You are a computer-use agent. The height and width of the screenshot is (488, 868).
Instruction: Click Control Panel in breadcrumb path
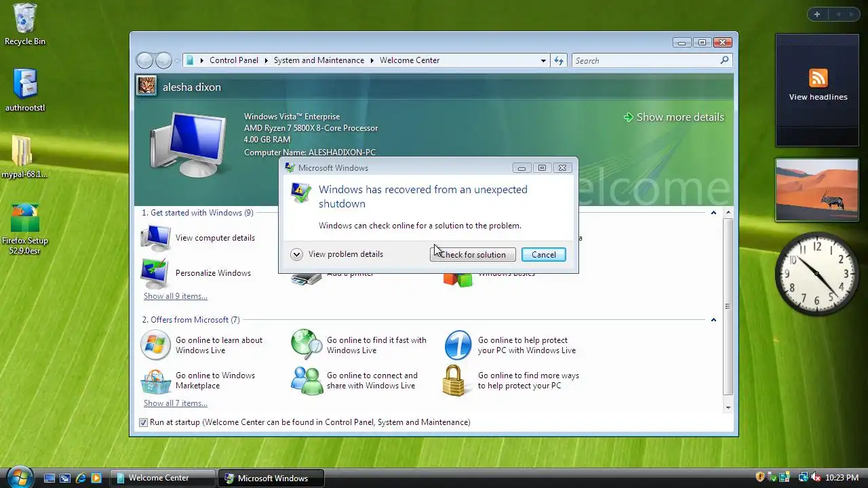coord(234,60)
